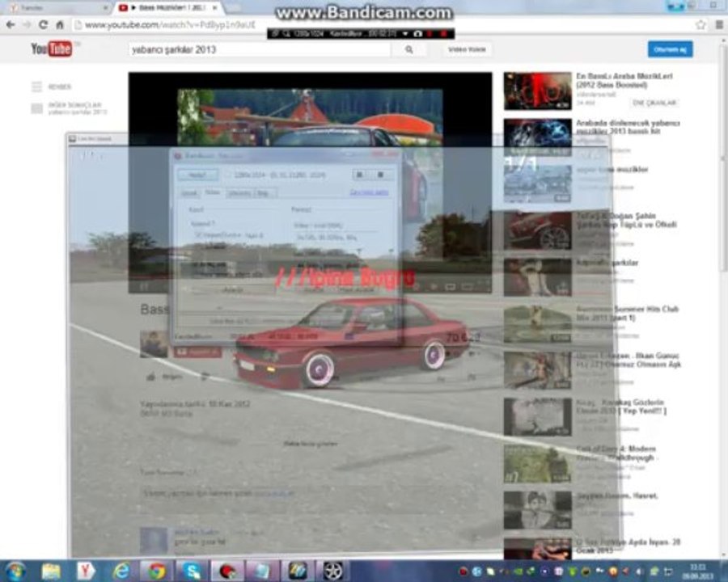The height and width of the screenshot is (582, 728).
Task: Open Arabada dinlenecek yabancı müzikler thumbnail
Action: point(537,137)
